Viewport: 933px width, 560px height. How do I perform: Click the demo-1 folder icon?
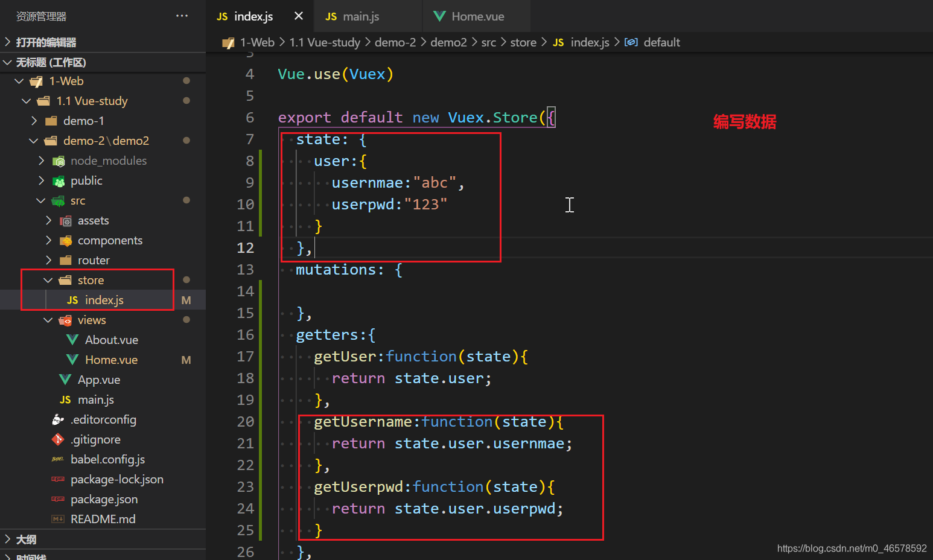(x=51, y=121)
